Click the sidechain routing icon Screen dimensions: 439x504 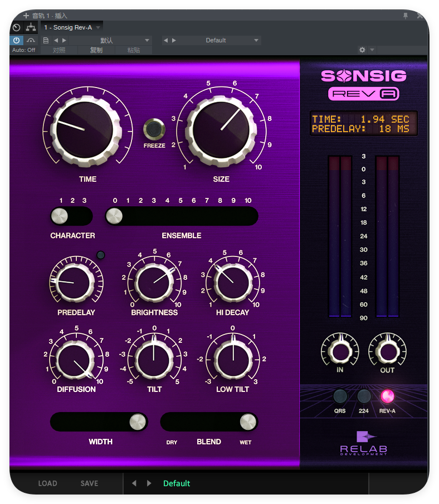click(x=31, y=27)
